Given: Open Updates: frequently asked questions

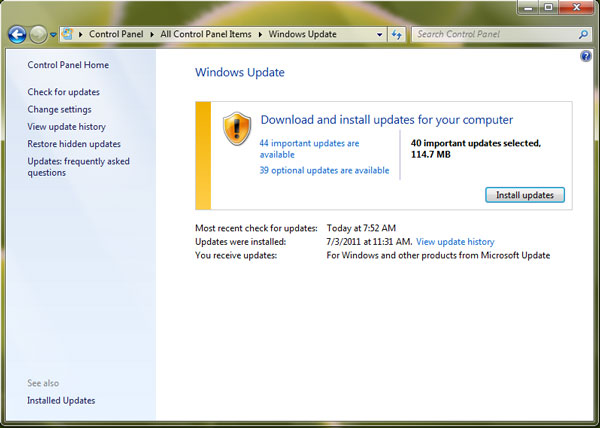Looking at the screenshot, I should coord(78,167).
